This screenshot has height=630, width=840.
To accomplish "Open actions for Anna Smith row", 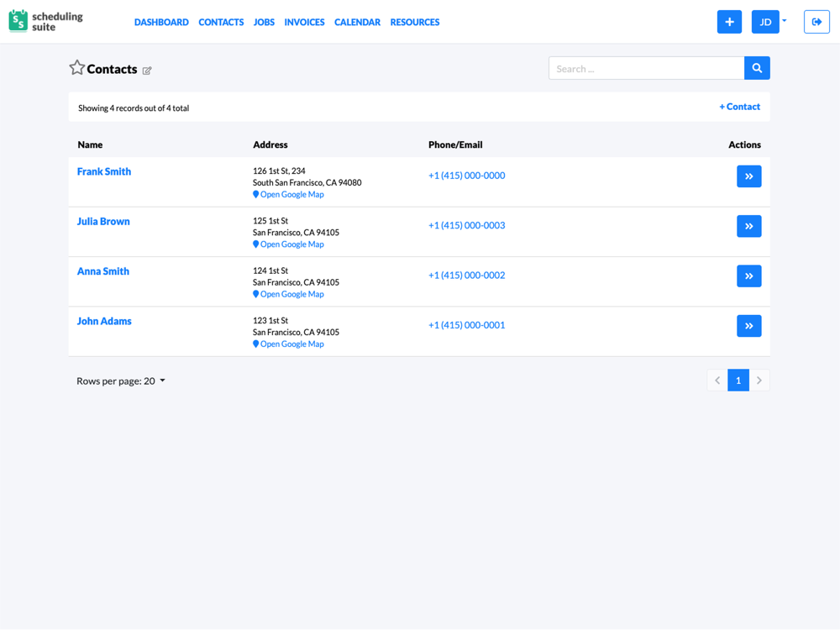I will (x=749, y=276).
